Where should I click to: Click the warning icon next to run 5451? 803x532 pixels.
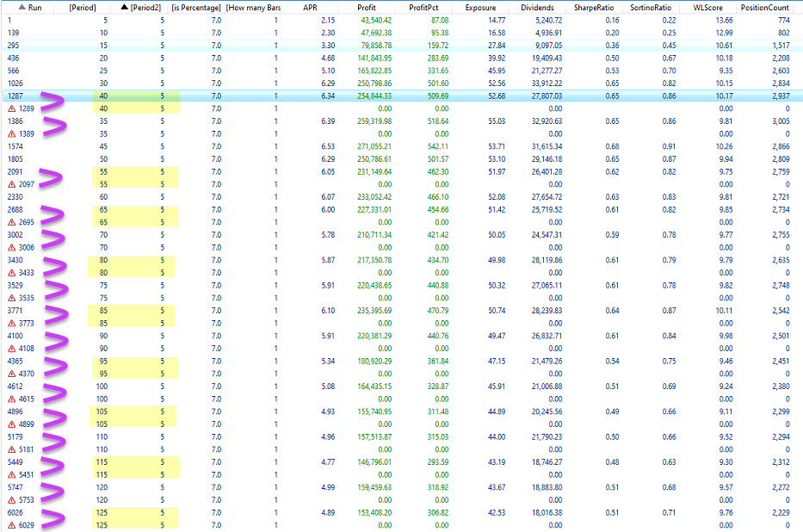(x=9, y=474)
